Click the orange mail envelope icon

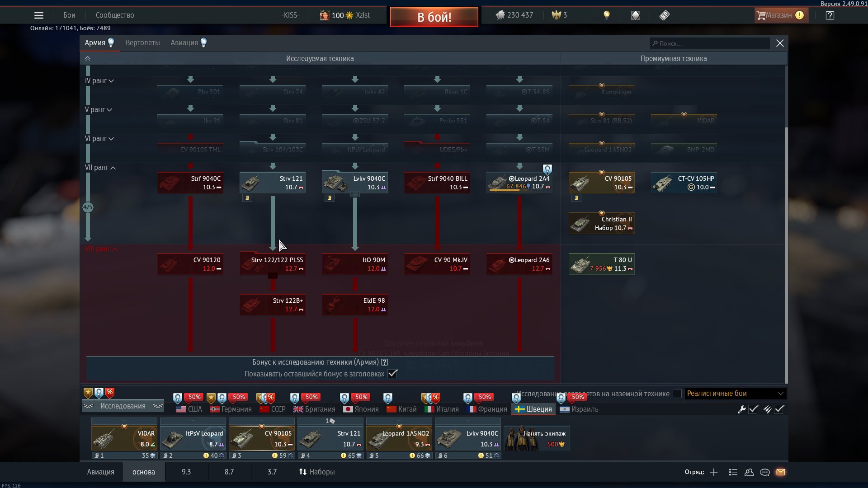click(781, 472)
